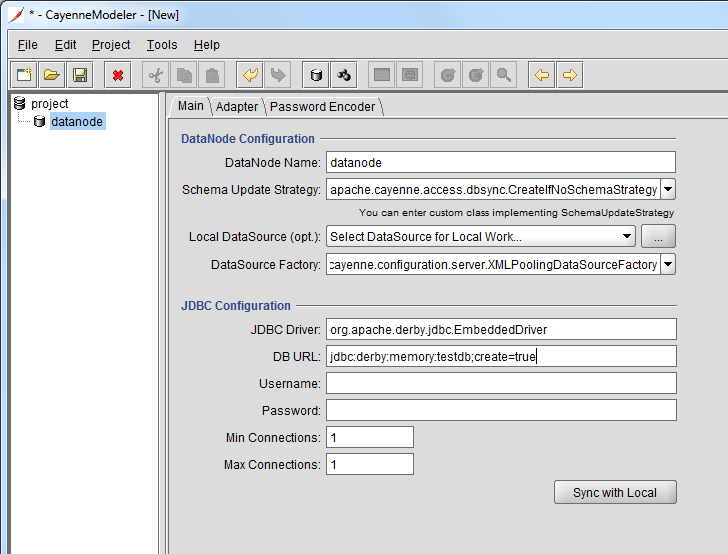Viewport: 728px width, 554px height.
Task: Open the File menu
Action: click(x=27, y=45)
